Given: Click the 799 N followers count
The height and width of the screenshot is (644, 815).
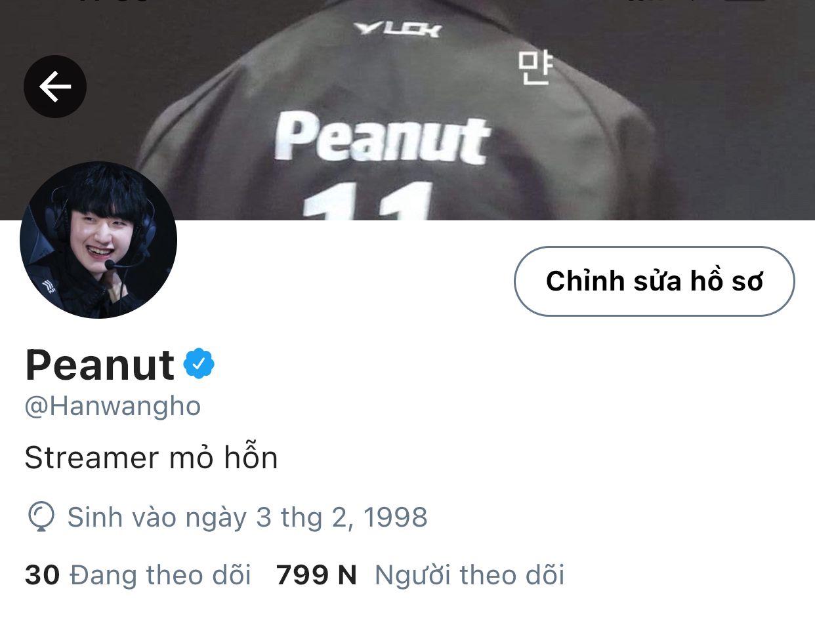Looking at the screenshot, I should pyautogui.click(x=316, y=575).
